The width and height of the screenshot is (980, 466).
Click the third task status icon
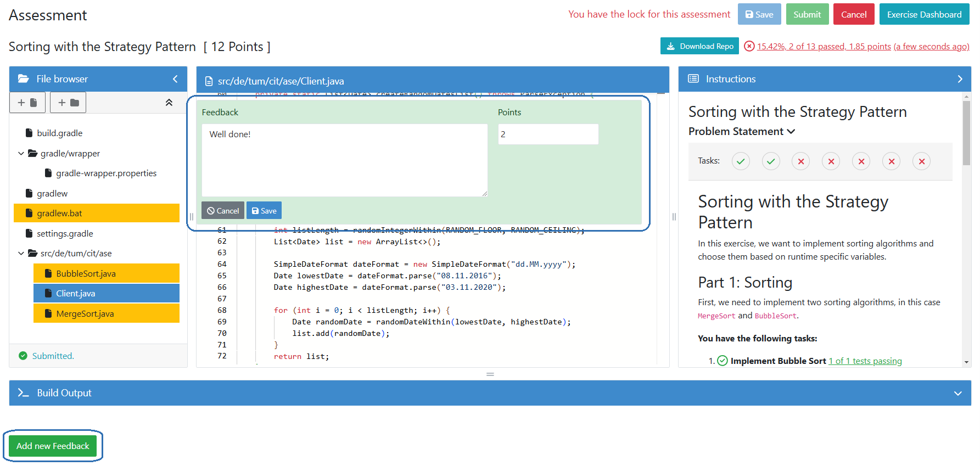click(x=800, y=161)
